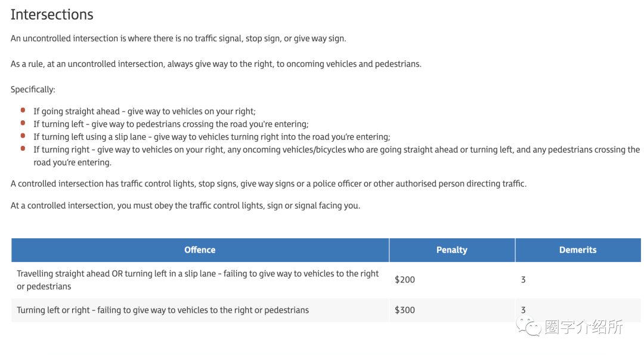
Task: Click the $300 penalty cell
Action: click(x=405, y=310)
